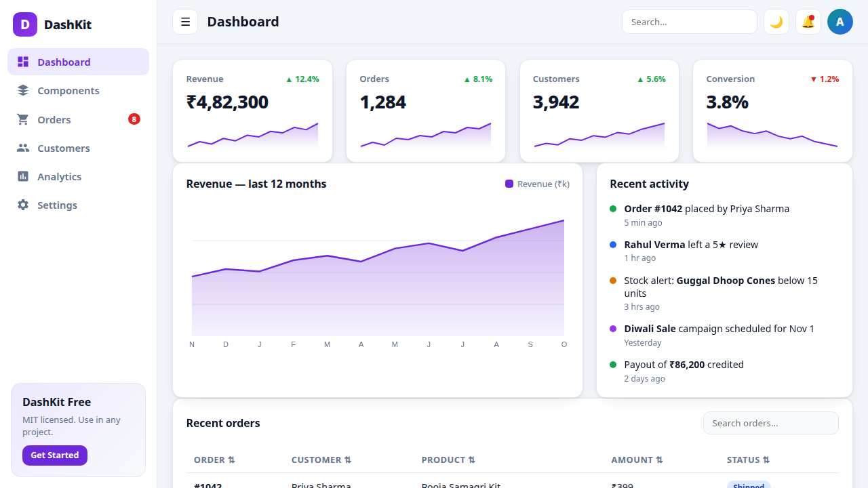Sort table by the ORDER column header
Image resolution: width=868 pixels, height=488 pixels.
pos(214,460)
